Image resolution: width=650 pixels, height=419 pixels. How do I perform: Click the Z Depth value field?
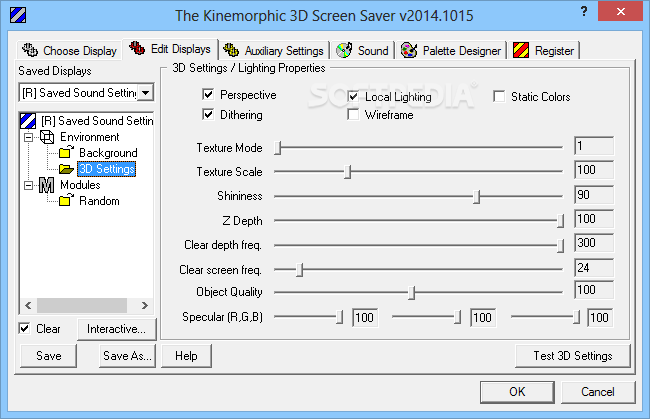click(594, 219)
